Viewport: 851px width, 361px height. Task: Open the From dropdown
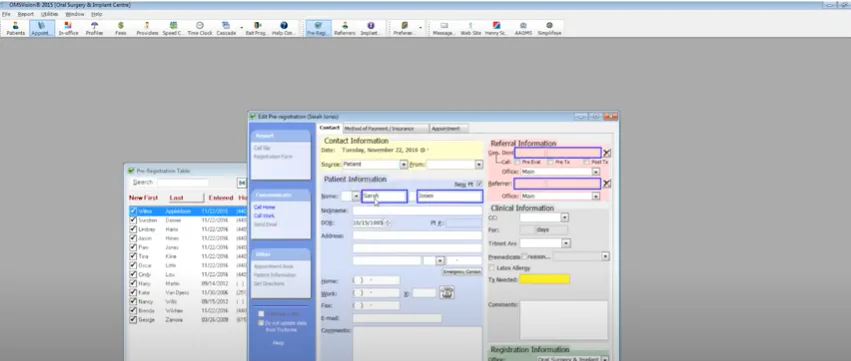tap(479, 164)
